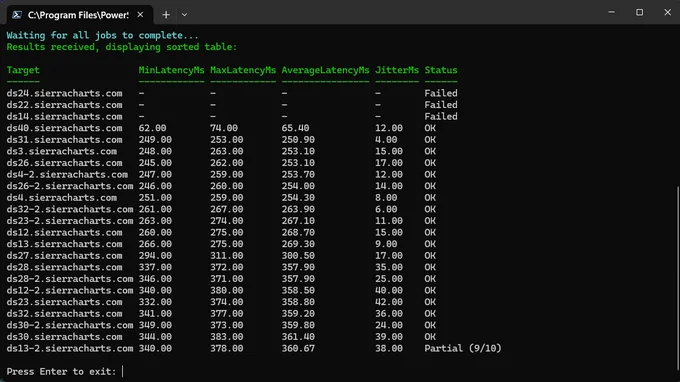The height and width of the screenshot is (382, 680).
Task: Click ds23.sierracharts.com target
Action: coord(64,302)
